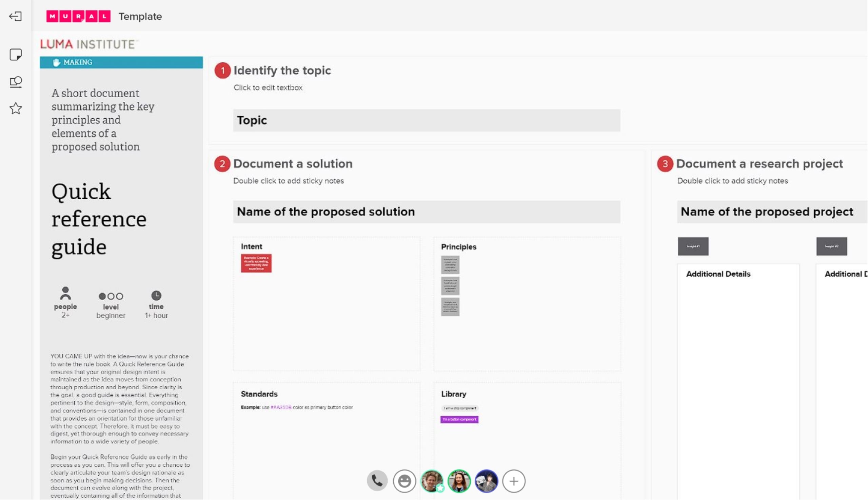Select the middle woman collaborator avatar
The height and width of the screenshot is (500, 868).
(x=459, y=481)
